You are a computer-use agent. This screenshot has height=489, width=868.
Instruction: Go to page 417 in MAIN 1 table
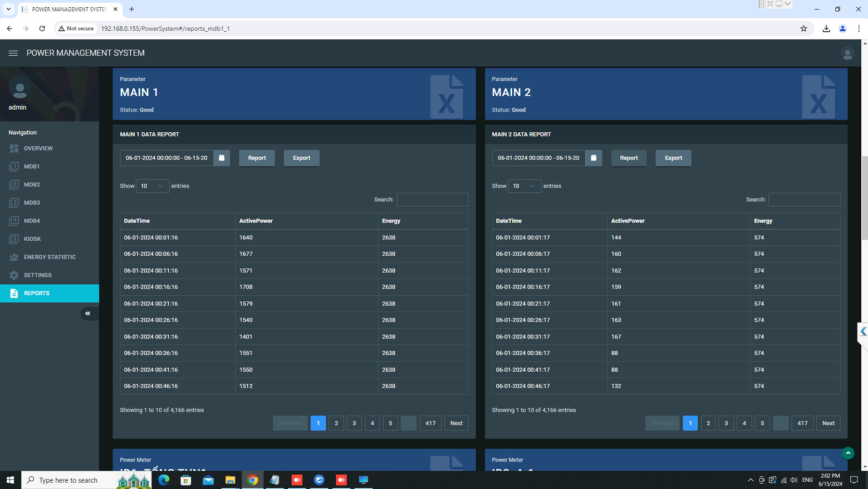[x=430, y=423]
